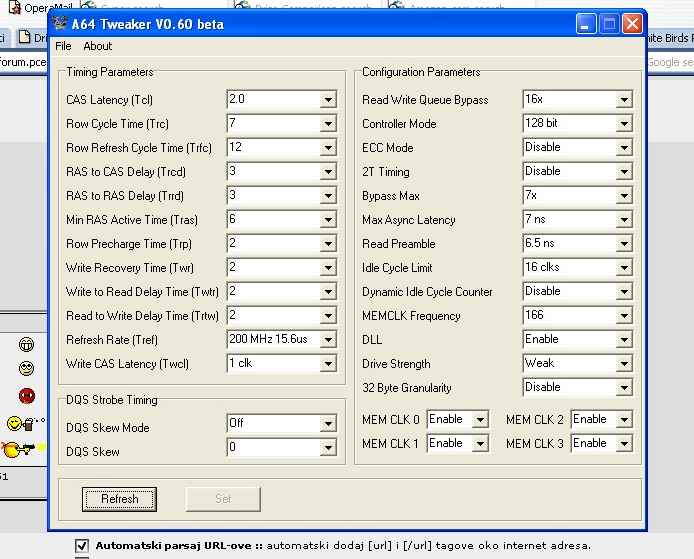Click the OperaMail tab icon

(13, 8)
